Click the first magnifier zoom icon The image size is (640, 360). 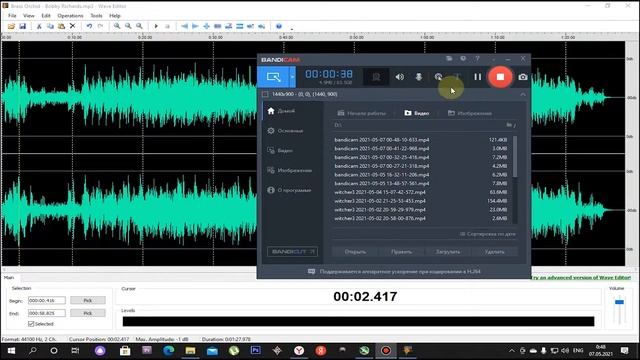pos(117,26)
